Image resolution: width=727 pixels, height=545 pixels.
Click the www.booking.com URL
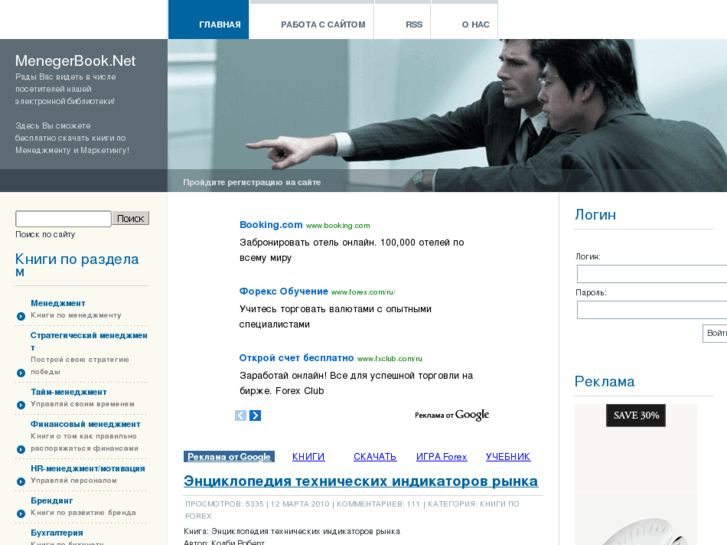point(338,225)
